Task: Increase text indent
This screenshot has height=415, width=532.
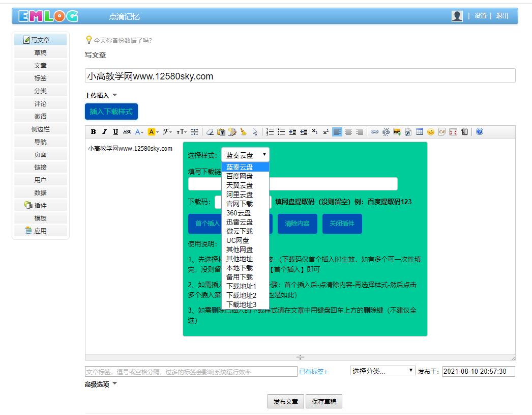Action: [292, 132]
